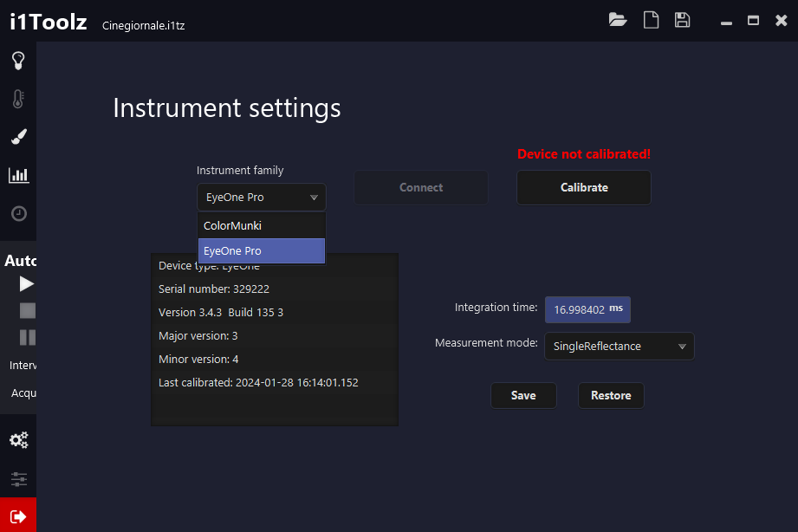This screenshot has height=532, width=798.
Task: Click the light bulb sidebar icon
Action: coord(18,61)
